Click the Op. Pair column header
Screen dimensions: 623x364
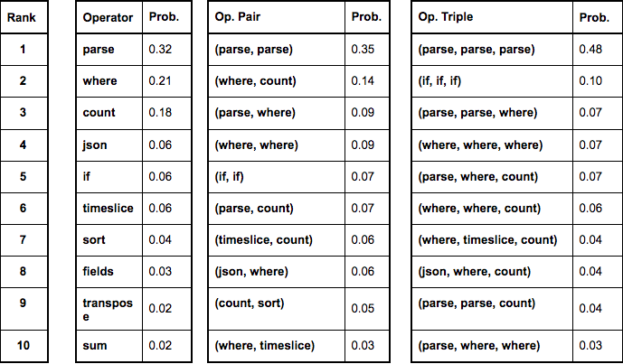[277, 17]
